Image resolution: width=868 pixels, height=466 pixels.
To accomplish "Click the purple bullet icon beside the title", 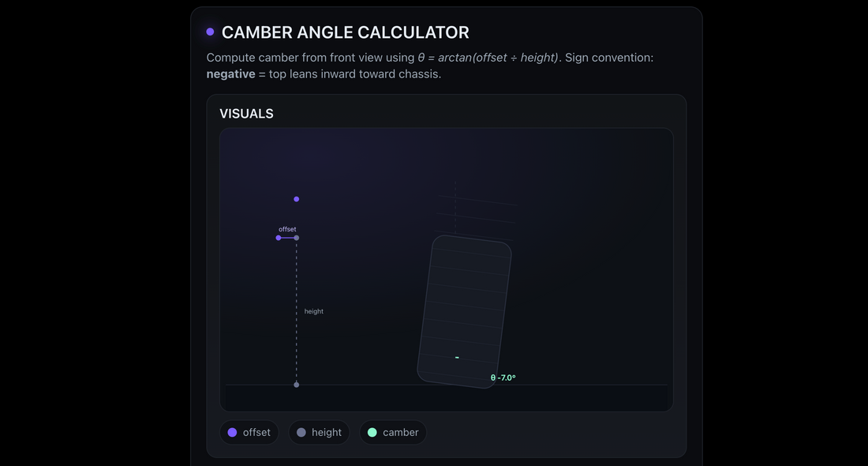I will pos(209,31).
